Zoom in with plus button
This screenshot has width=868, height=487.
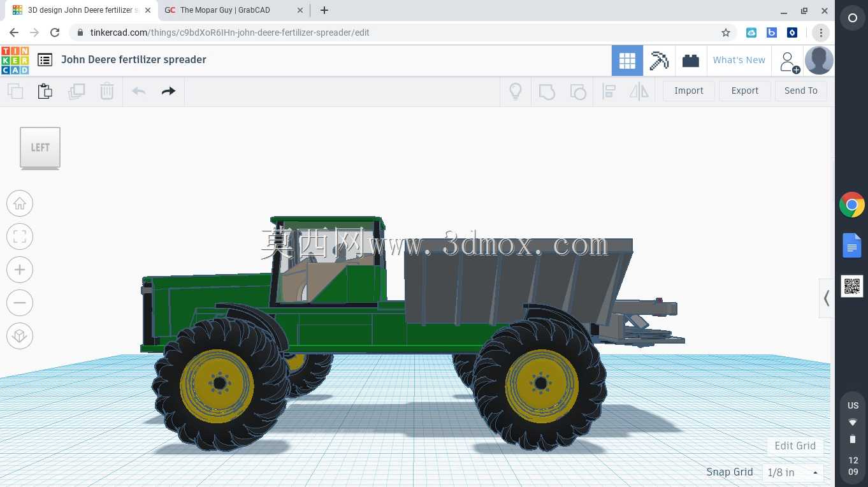(20, 270)
